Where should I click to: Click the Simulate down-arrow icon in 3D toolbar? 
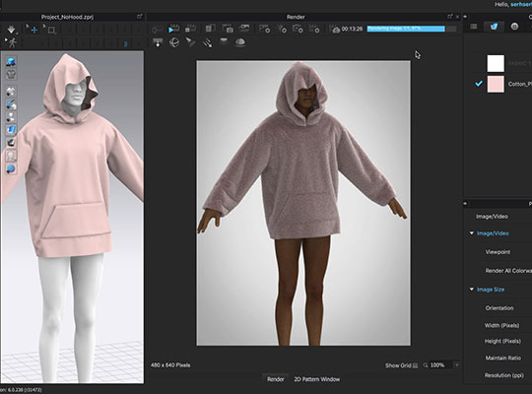[11, 30]
